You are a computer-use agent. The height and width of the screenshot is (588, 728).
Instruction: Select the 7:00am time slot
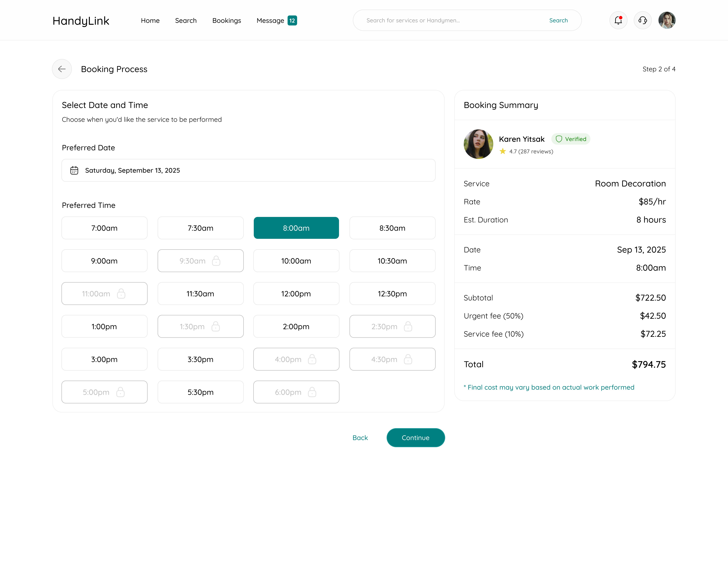[104, 228]
